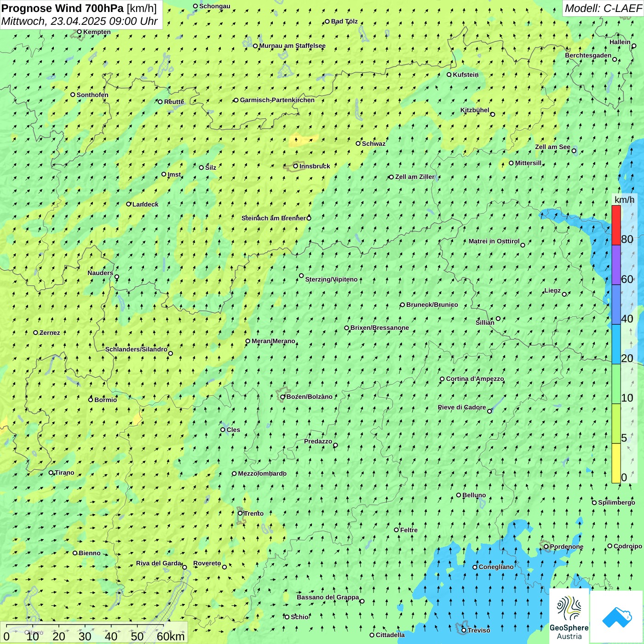Click the Bruneck/Brunico label
The height and width of the screenshot is (644, 644).
pyautogui.click(x=432, y=305)
